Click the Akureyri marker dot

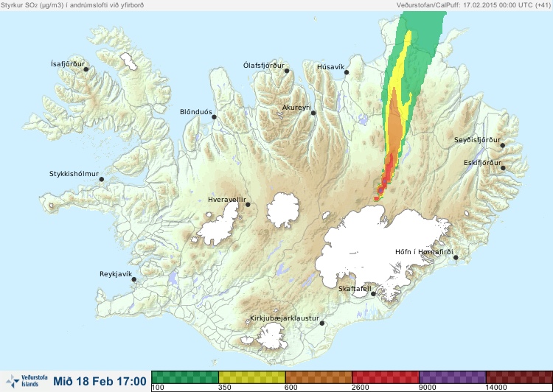pos(313,113)
